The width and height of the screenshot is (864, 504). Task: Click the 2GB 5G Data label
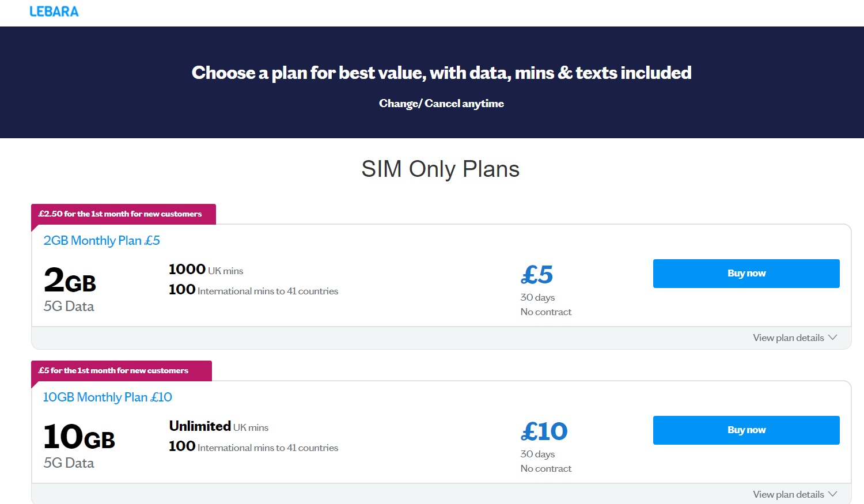[x=69, y=306]
